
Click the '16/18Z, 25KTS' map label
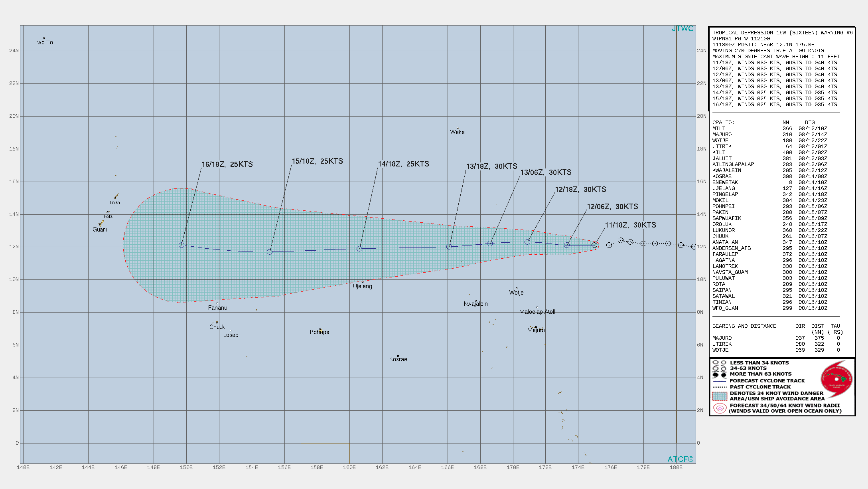coord(227,164)
